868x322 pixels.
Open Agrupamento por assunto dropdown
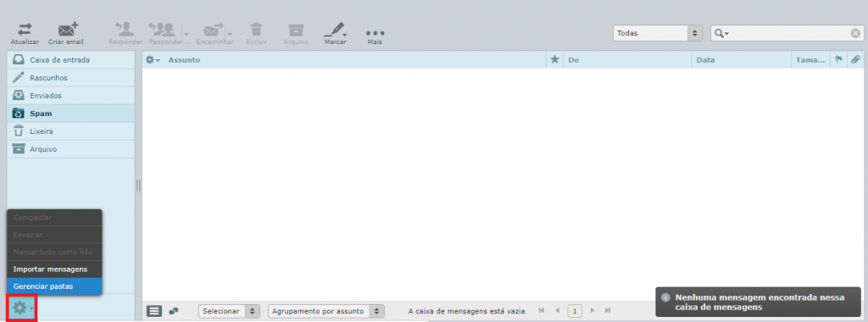326,312
